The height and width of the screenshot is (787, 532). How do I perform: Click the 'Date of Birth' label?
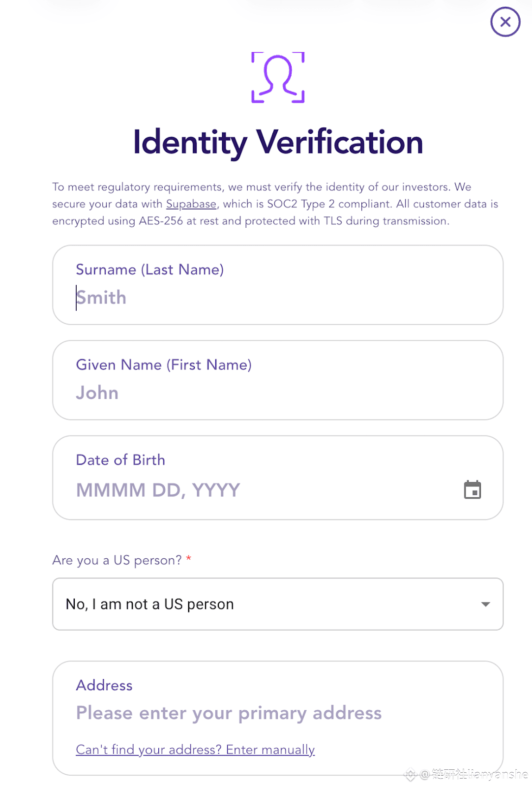120,460
